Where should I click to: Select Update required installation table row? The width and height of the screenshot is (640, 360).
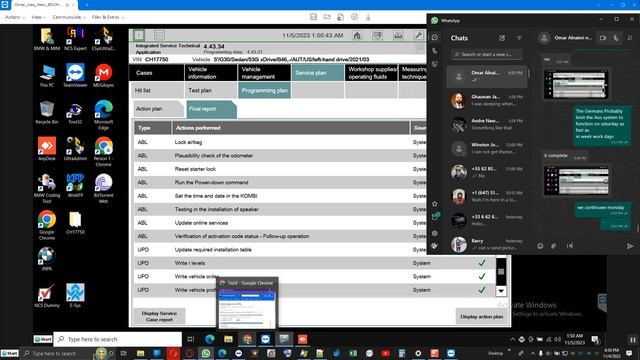pos(314,249)
